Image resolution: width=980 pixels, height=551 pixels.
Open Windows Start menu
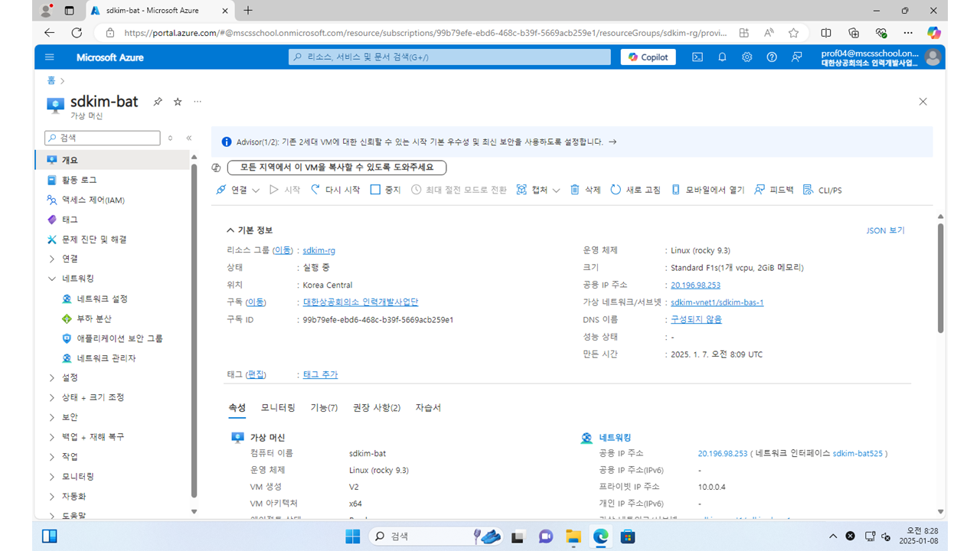pos(352,536)
